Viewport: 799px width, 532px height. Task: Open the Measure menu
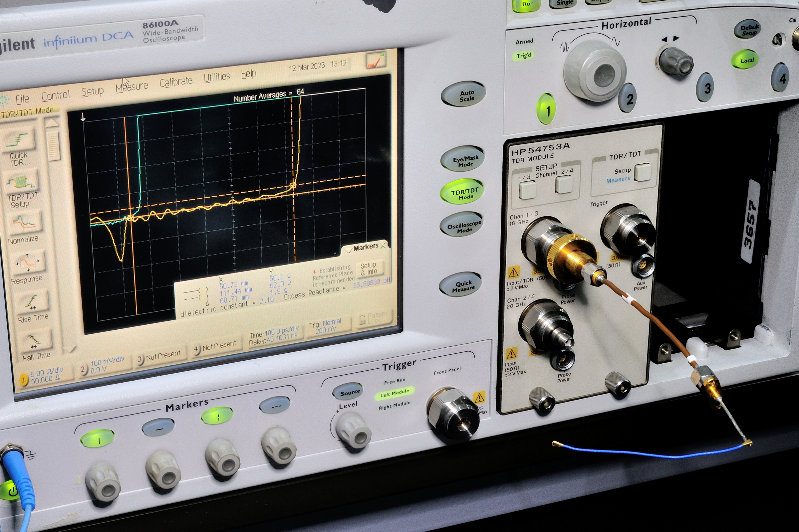(x=132, y=87)
